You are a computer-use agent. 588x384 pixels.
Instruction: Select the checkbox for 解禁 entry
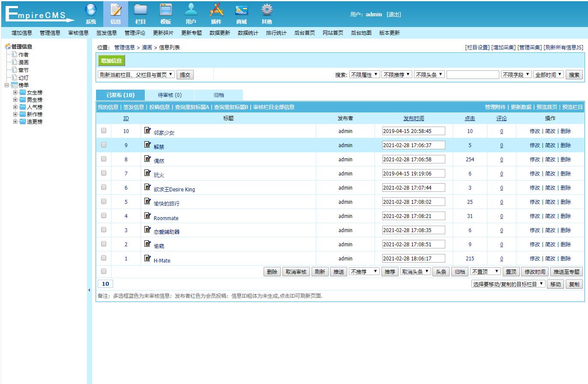103,145
